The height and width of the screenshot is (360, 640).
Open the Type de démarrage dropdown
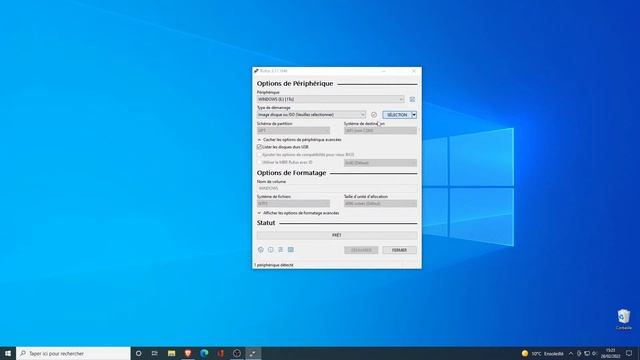click(311, 115)
